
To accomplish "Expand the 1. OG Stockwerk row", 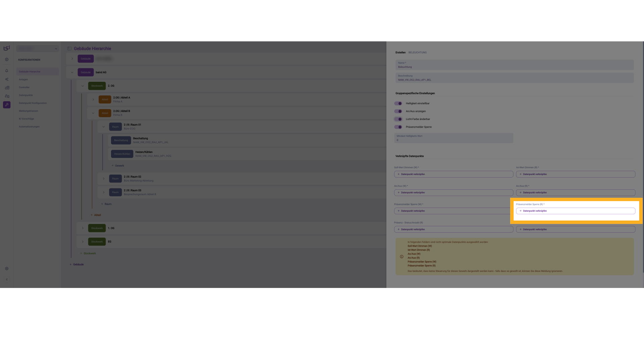I will 83,228.
